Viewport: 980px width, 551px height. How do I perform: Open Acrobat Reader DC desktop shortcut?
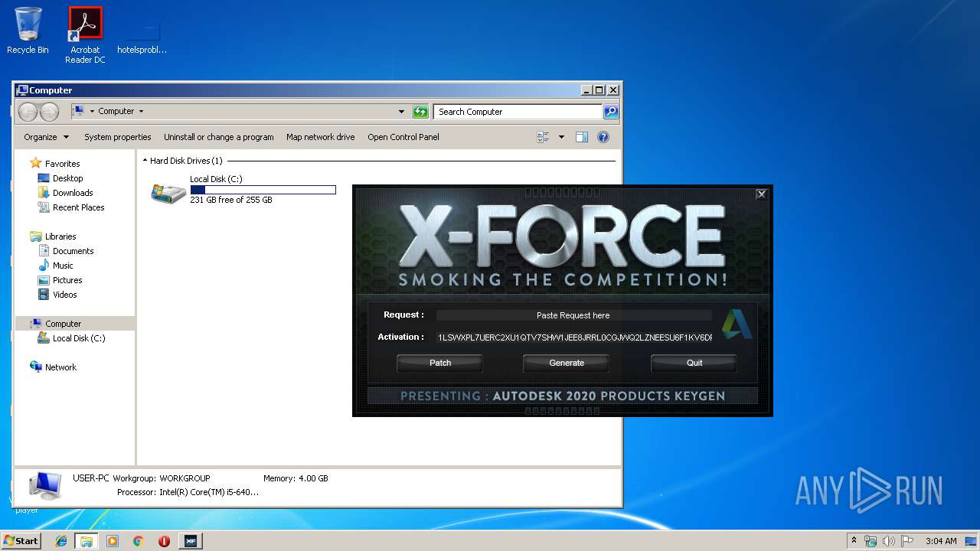[85, 35]
